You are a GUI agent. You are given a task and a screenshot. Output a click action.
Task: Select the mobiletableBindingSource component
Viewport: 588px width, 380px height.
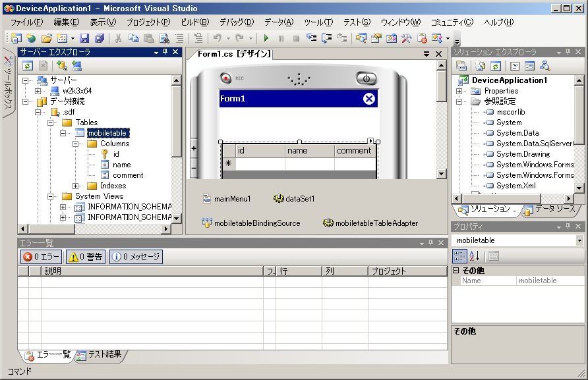[251, 223]
